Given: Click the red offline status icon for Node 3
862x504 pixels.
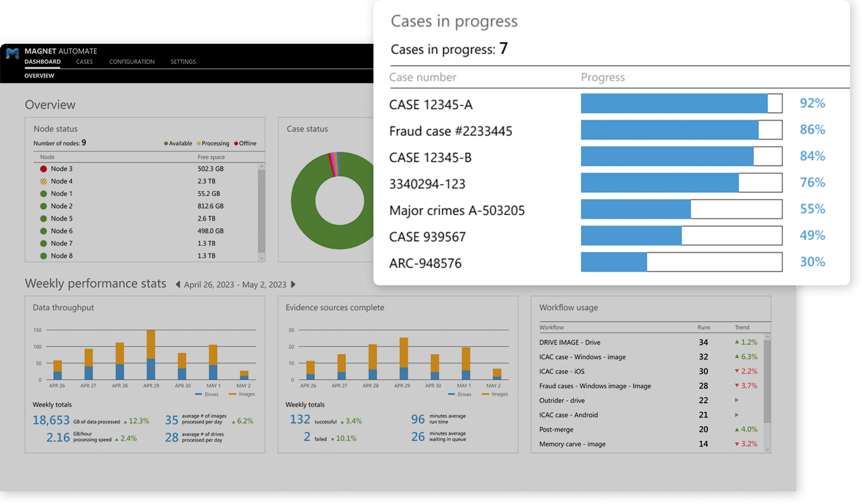Looking at the screenshot, I should point(43,169).
